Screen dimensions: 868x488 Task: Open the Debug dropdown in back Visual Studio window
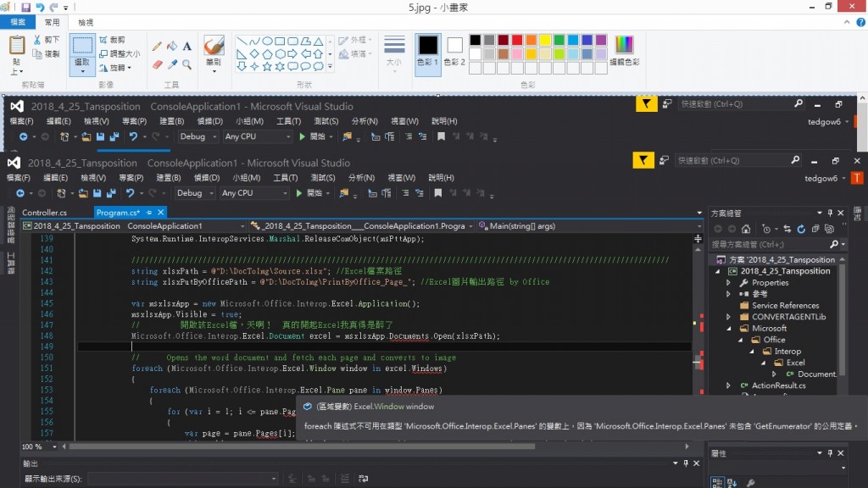(x=198, y=136)
